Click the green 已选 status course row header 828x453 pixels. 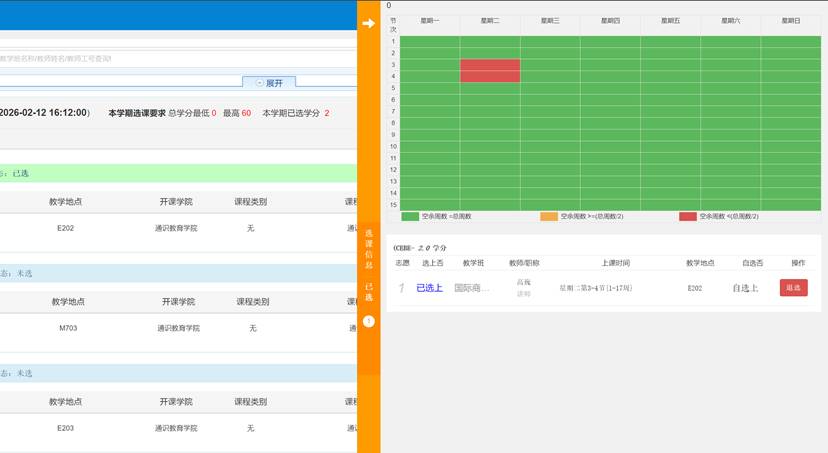click(x=150, y=173)
